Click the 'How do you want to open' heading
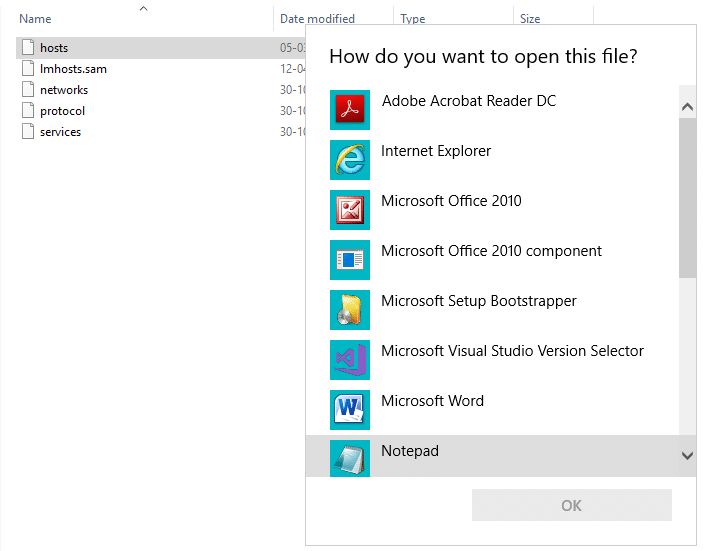 (483, 57)
